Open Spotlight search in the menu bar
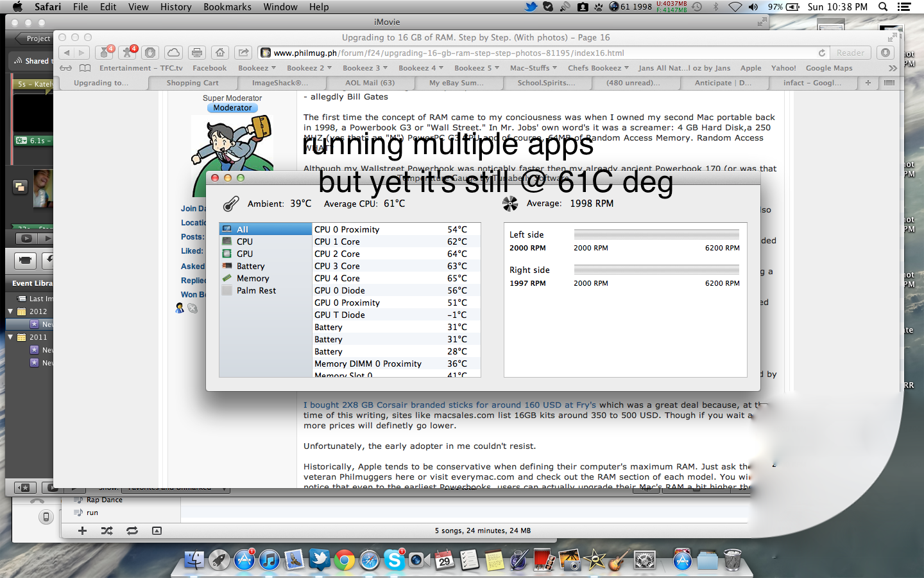This screenshot has width=924, height=578. (x=883, y=7)
